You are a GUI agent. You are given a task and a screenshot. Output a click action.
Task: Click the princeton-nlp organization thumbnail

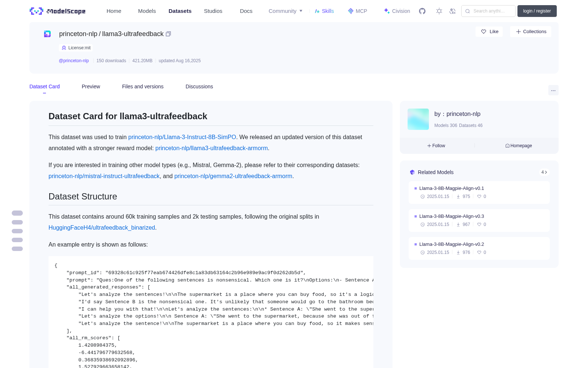click(418, 119)
